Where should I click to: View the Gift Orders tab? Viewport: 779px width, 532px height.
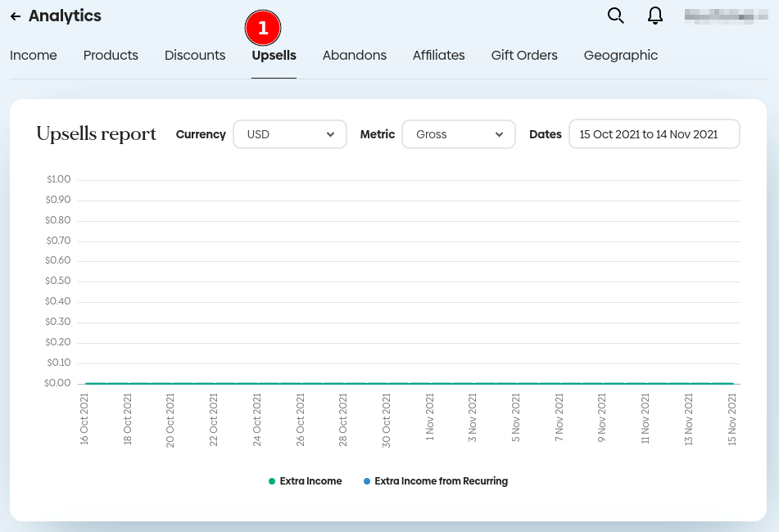pos(524,56)
